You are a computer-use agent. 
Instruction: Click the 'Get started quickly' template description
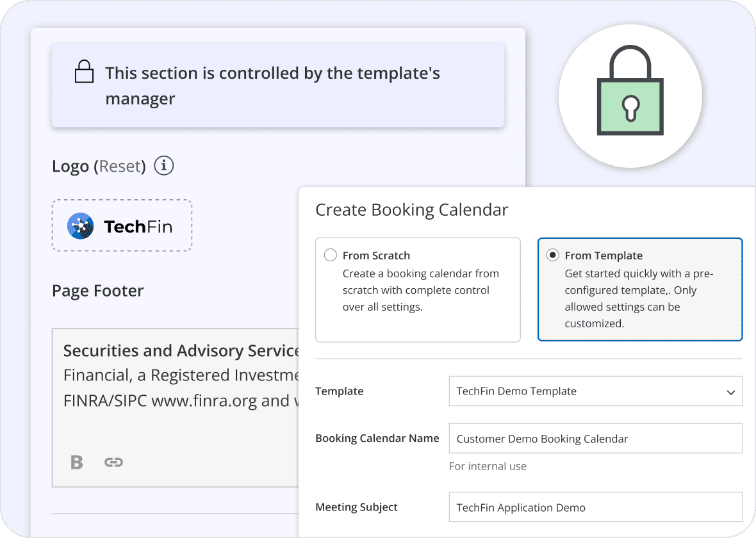[639, 298]
